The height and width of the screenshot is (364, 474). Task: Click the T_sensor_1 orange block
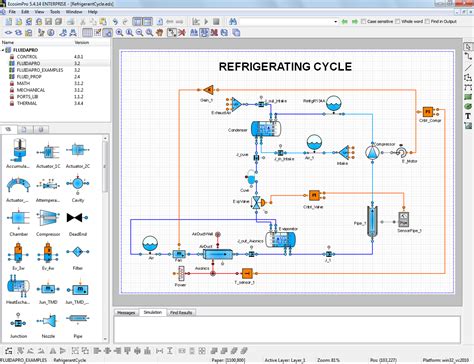click(247, 274)
